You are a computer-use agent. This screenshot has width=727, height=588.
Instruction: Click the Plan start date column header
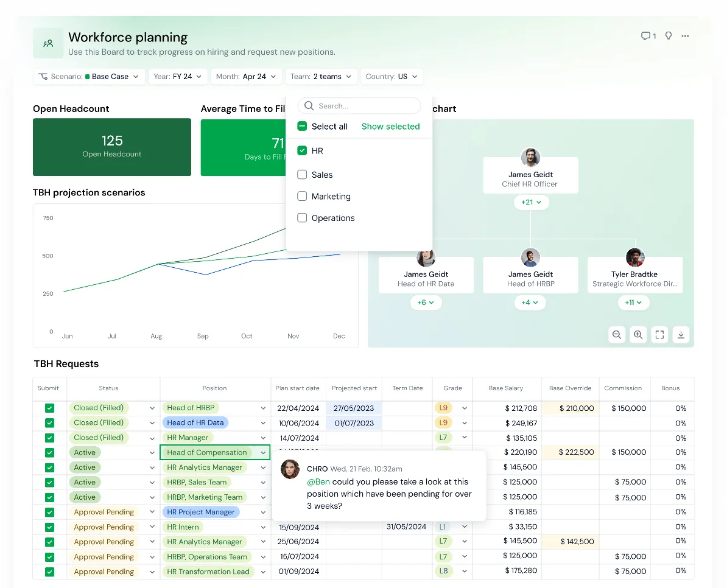tap(298, 388)
